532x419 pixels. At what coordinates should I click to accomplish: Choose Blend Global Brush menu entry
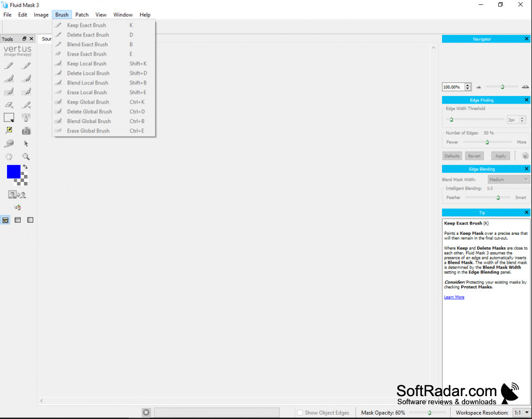(x=104, y=121)
